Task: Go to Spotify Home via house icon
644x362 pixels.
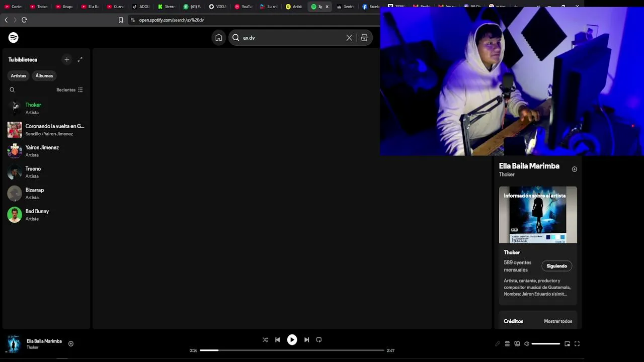Action: coord(218,38)
